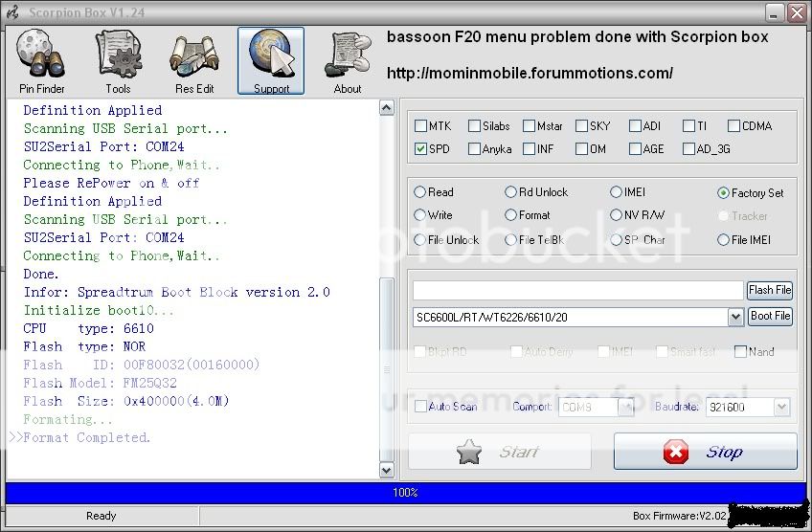Open the Comport COM9 dropdown

pyautogui.click(x=626, y=408)
